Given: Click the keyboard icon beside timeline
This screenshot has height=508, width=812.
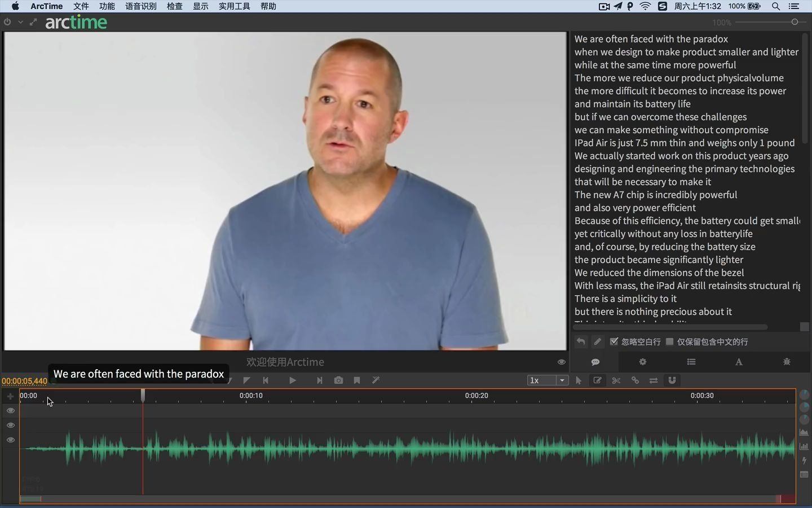Looking at the screenshot, I should coord(804,475).
